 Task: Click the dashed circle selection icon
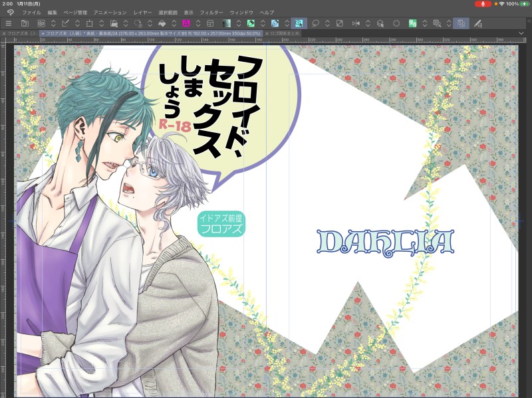[396, 23]
